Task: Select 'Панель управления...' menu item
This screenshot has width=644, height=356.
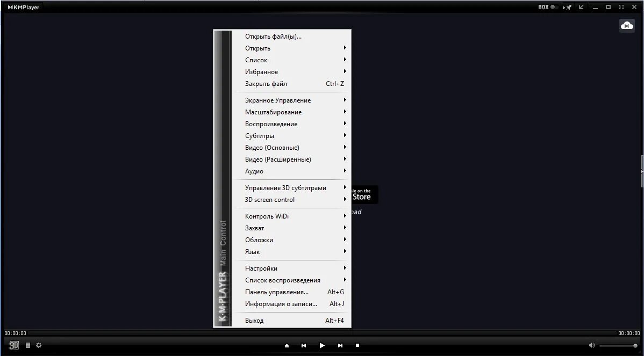Action: 291,293
